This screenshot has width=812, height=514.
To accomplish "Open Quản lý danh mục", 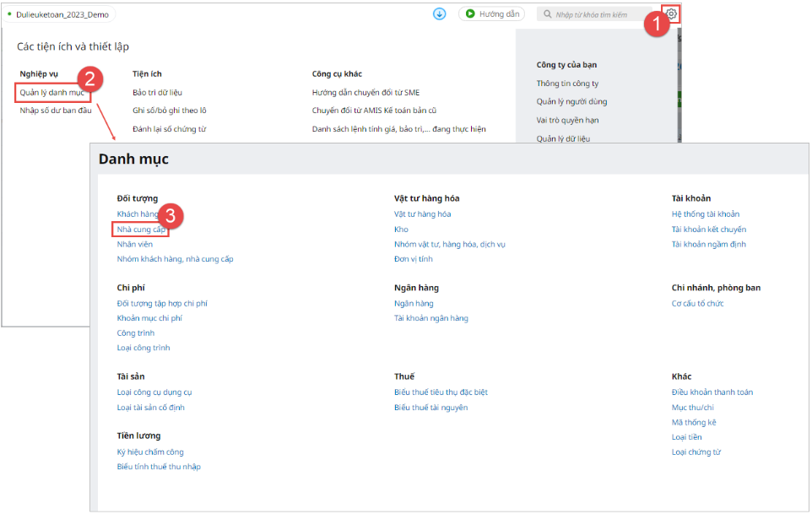I will pos(51,92).
